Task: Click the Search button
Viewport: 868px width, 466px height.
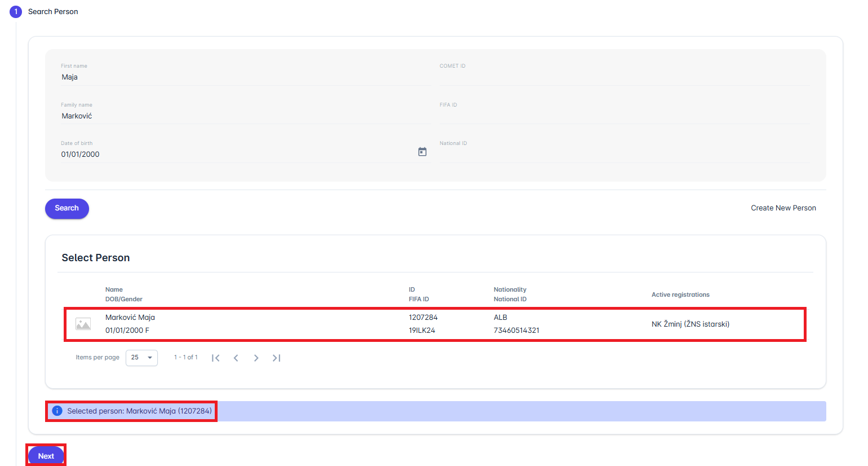Action: (x=67, y=208)
